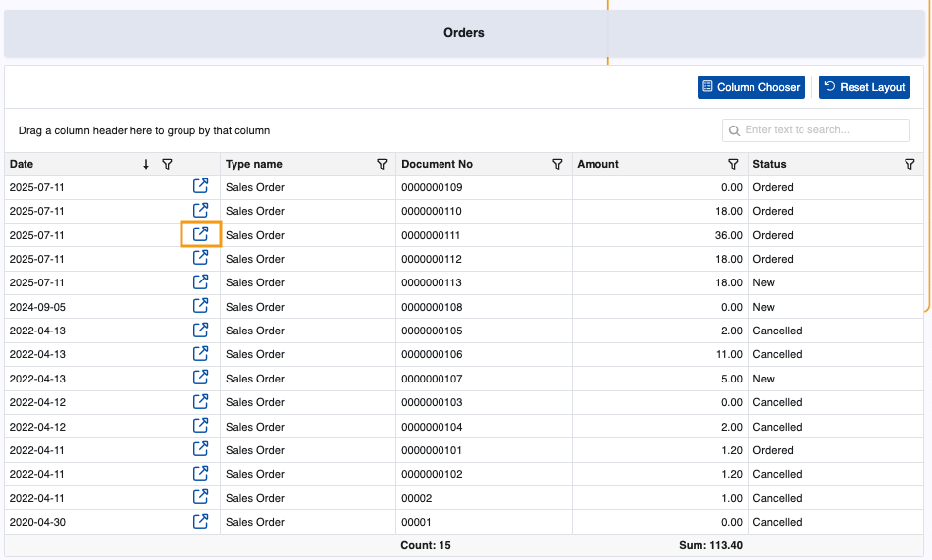Open sales order 0000000106 link icon

(201, 354)
